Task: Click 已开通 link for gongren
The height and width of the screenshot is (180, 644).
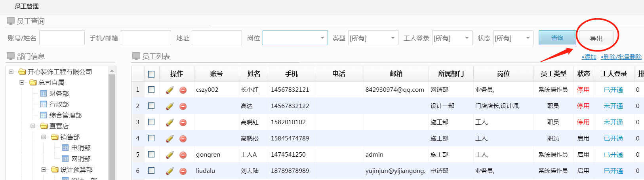Action: coord(613,155)
